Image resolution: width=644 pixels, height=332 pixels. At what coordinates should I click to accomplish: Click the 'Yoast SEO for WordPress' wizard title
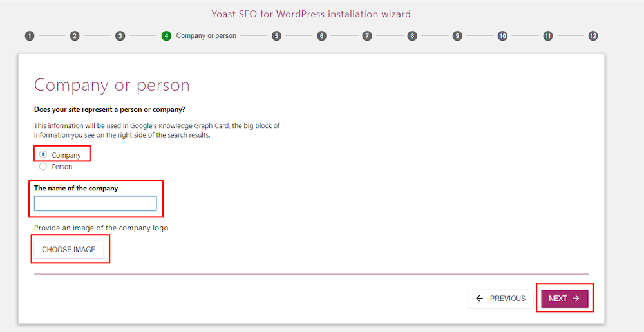311,14
